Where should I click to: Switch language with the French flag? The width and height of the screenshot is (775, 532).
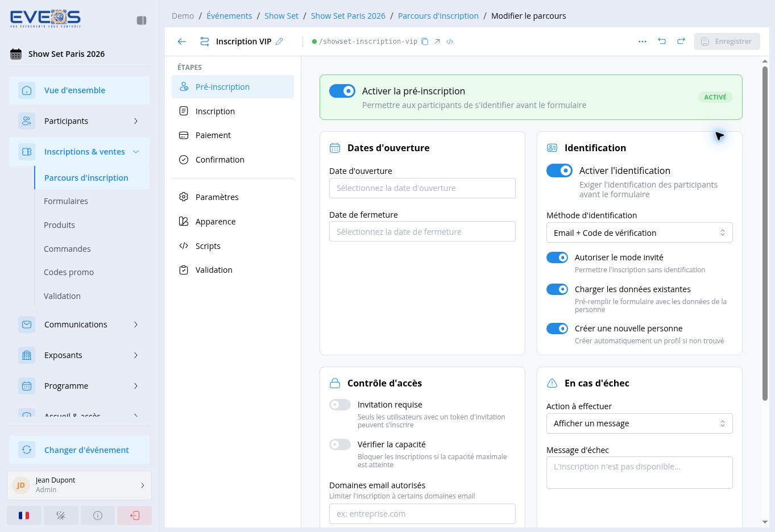[x=24, y=516]
